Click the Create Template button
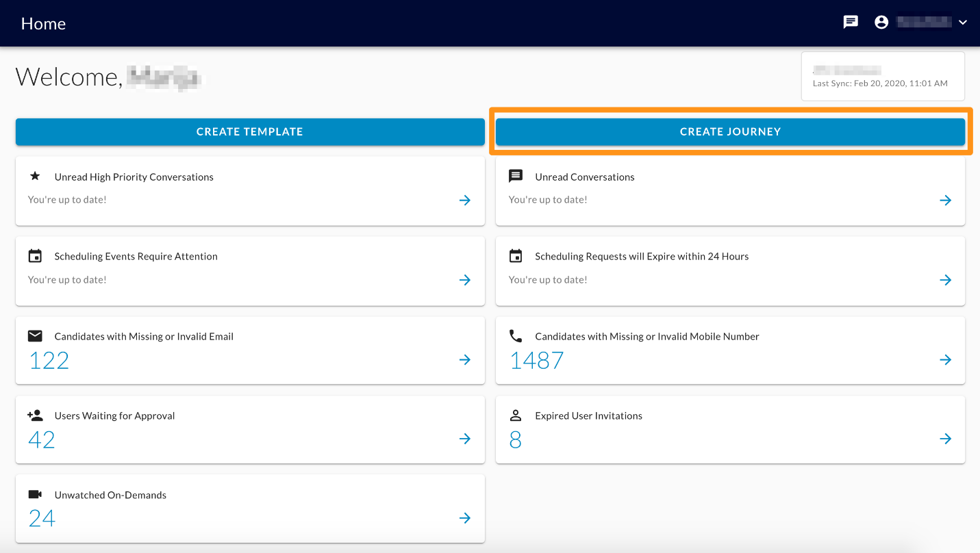This screenshot has width=980, height=553. [250, 131]
